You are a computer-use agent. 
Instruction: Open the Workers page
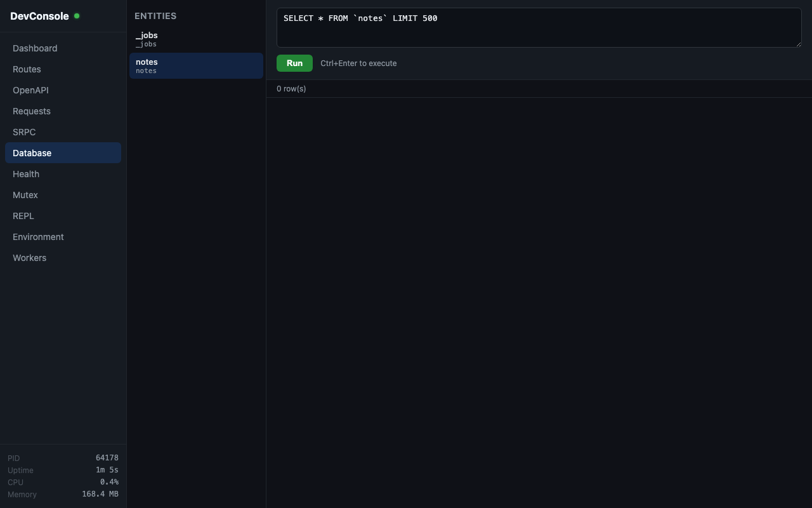[29, 258]
